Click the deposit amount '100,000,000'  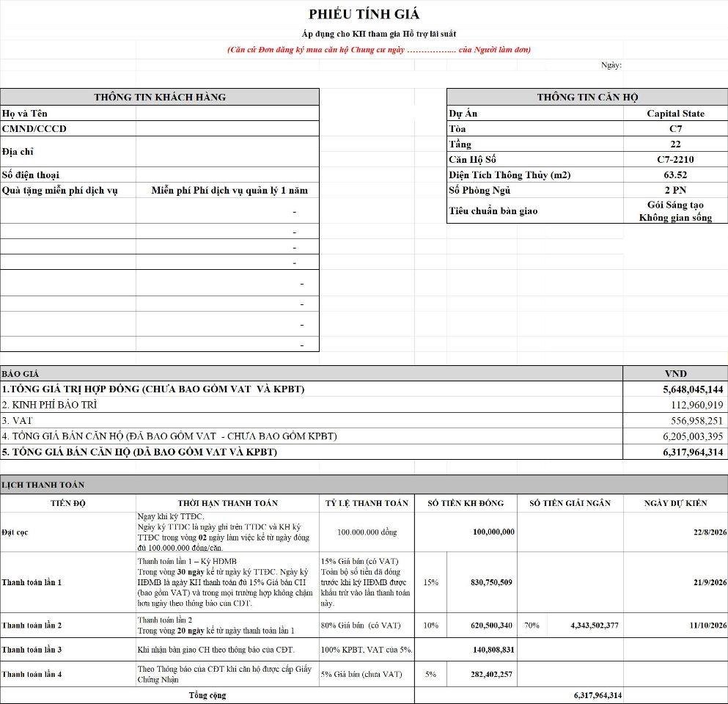[x=493, y=532]
